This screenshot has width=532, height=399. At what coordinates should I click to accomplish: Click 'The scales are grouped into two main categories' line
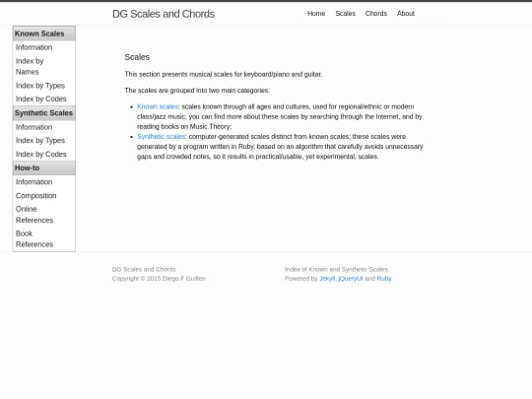[197, 91]
